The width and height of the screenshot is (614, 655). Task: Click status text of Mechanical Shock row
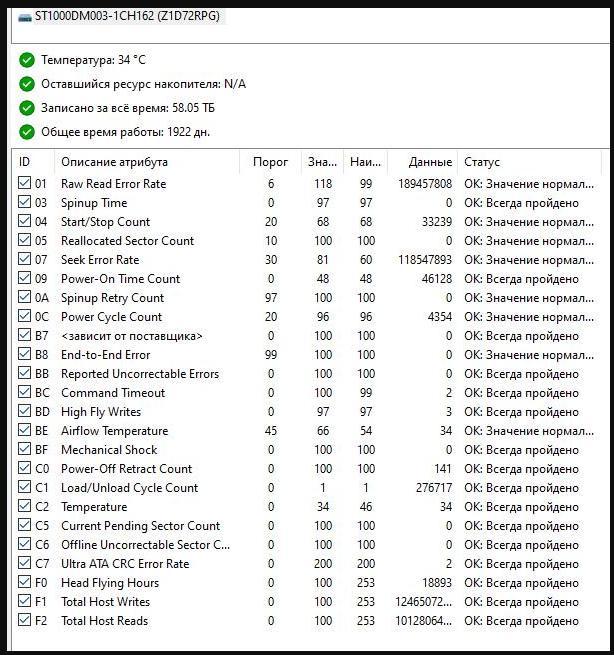click(521, 450)
